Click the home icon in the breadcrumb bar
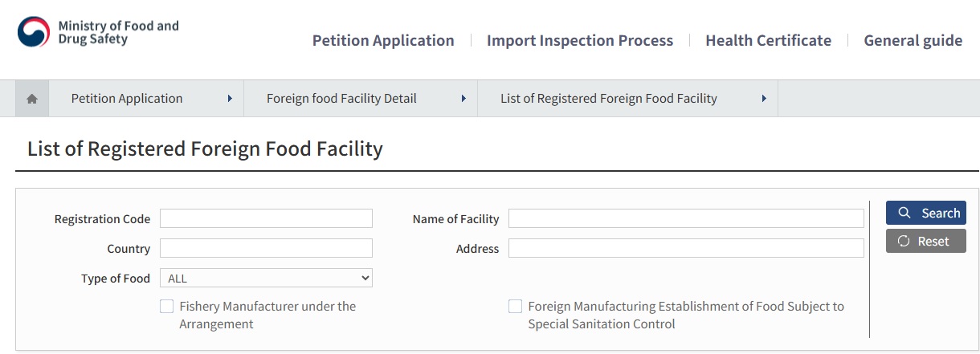 click(32, 99)
